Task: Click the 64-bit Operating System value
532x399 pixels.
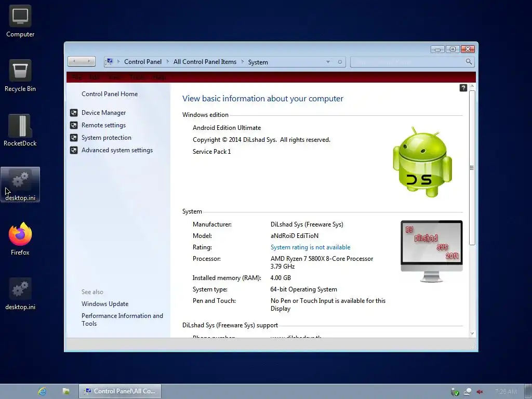Action: 303,289
